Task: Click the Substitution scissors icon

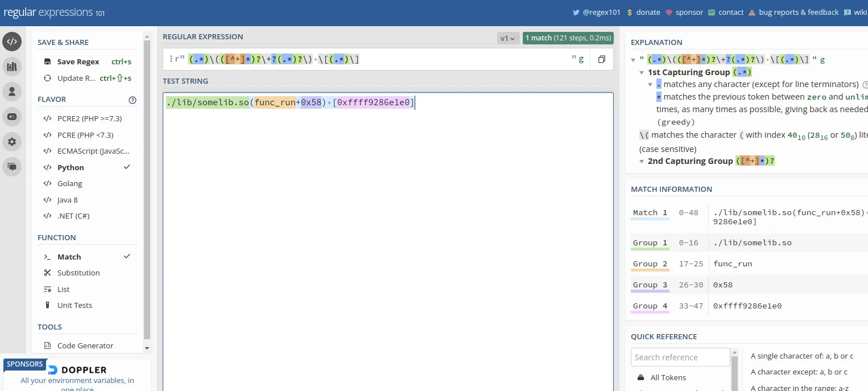Action: (x=47, y=273)
